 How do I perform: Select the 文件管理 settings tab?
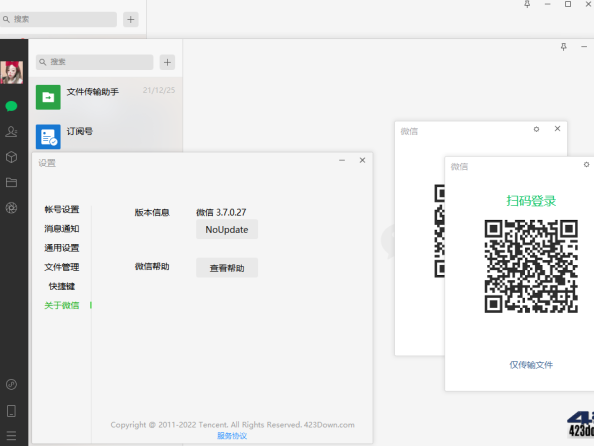tap(62, 267)
